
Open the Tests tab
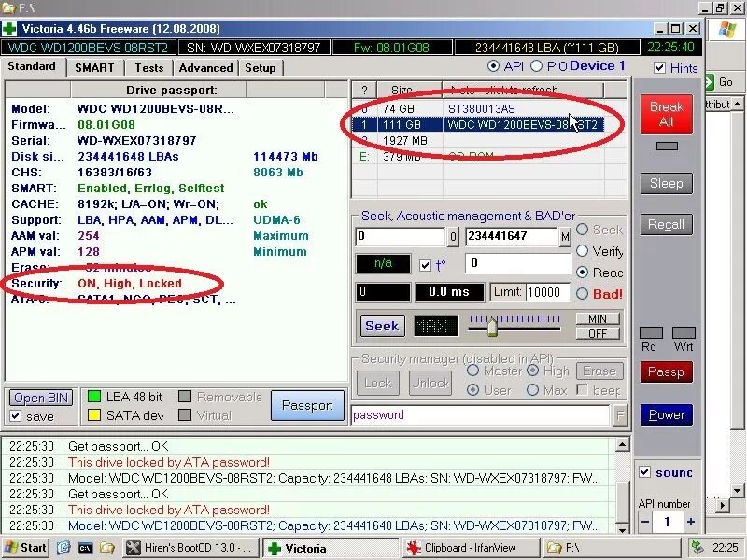[149, 67]
